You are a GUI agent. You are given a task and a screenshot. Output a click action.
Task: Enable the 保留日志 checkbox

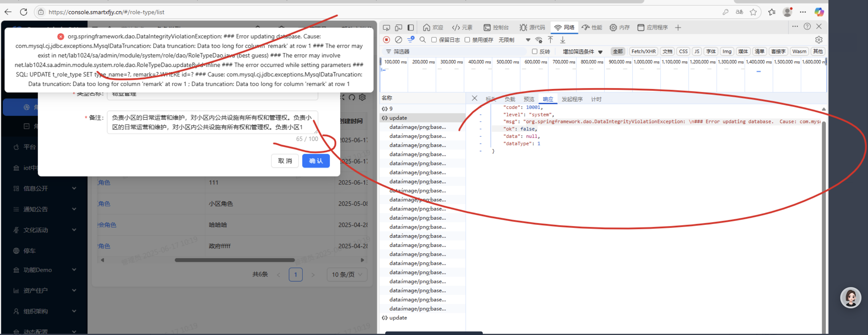pos(434,40)
